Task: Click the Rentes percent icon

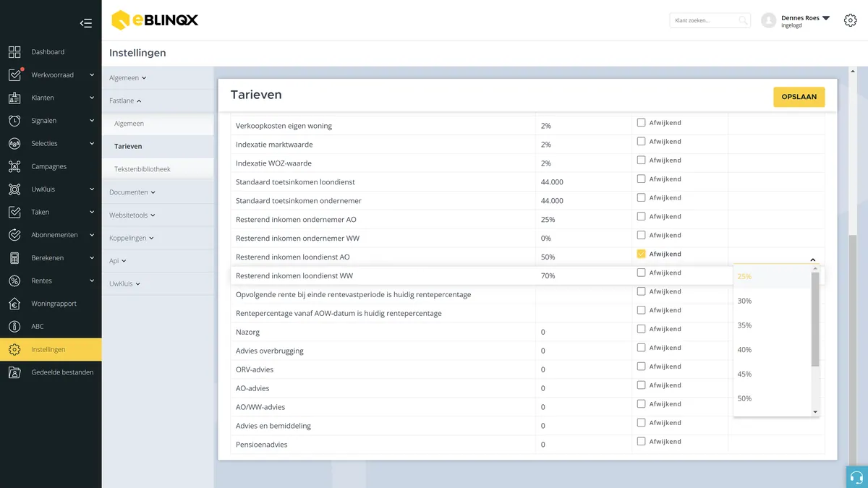Action: pos(14,281)
